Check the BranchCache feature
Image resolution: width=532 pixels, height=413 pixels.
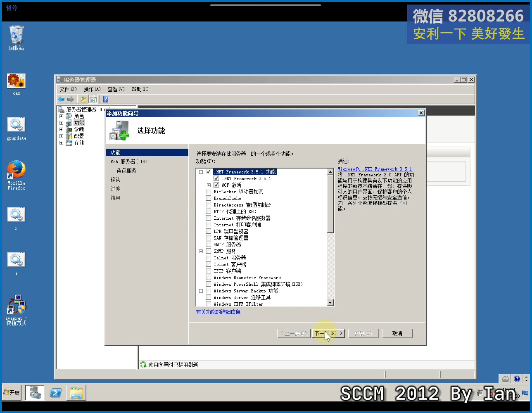[x=209, y=198]
